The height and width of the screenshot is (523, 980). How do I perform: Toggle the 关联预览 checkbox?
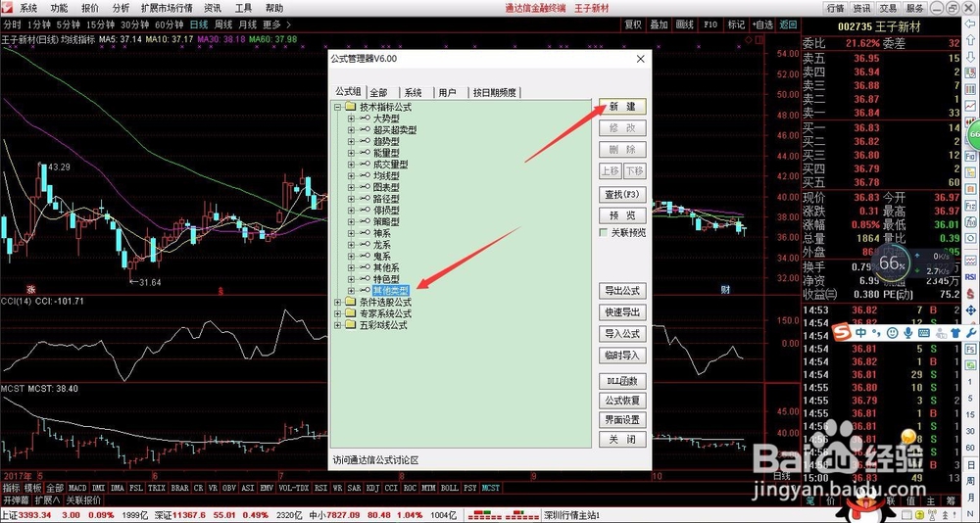click(603, 232)
